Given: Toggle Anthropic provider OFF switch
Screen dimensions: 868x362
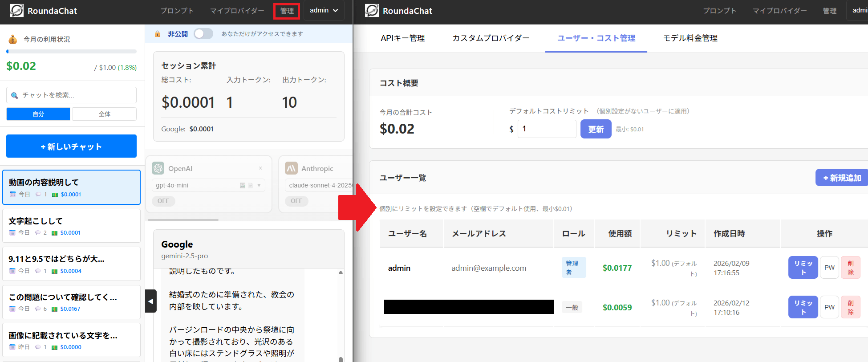Looking at the screenshot, I should tap(296, 201).
